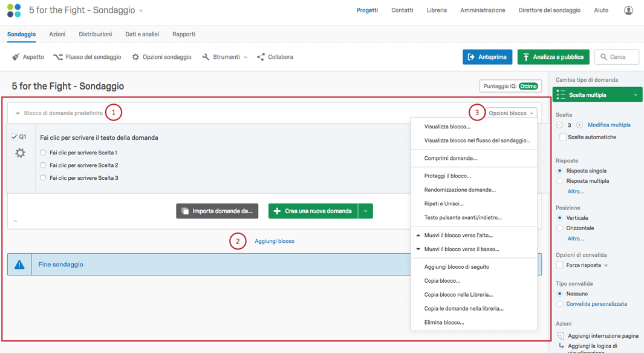Click the Anteprima button
This screenshot has width=644, height=353.
(x=487, y=57)
